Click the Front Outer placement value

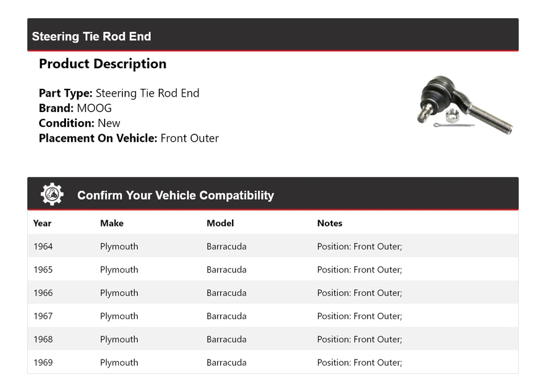pyautogui.click(x=189, y=138)
